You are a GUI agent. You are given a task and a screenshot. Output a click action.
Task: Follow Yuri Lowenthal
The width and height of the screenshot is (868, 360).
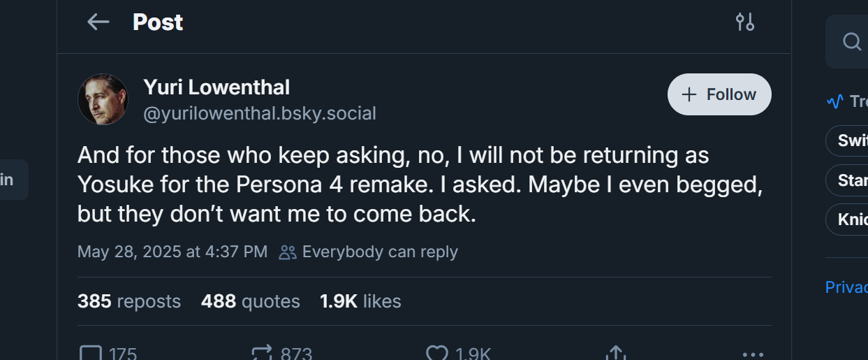[719, 94]
